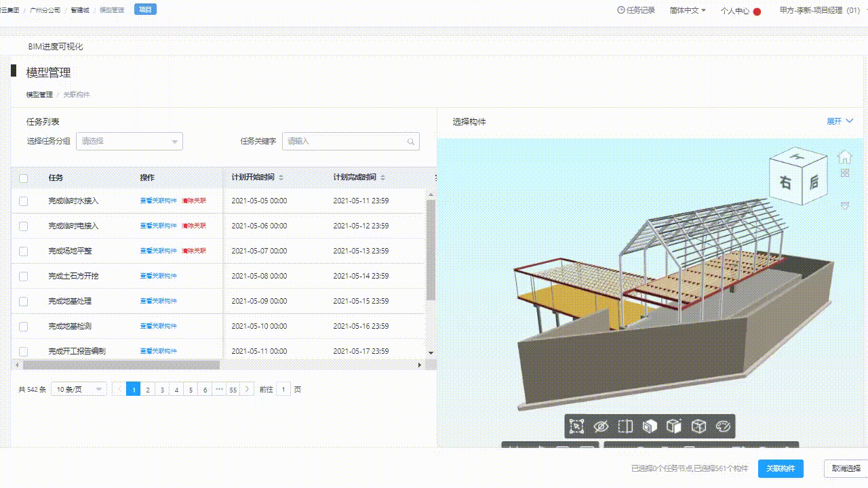
Task: Click 查看关联构件 for 完成临时水接入
Action: pyautogui.click(x=158, y=201)
